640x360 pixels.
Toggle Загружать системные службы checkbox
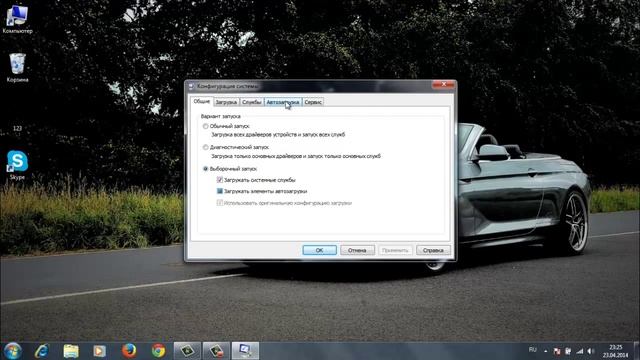pos(220,180)
